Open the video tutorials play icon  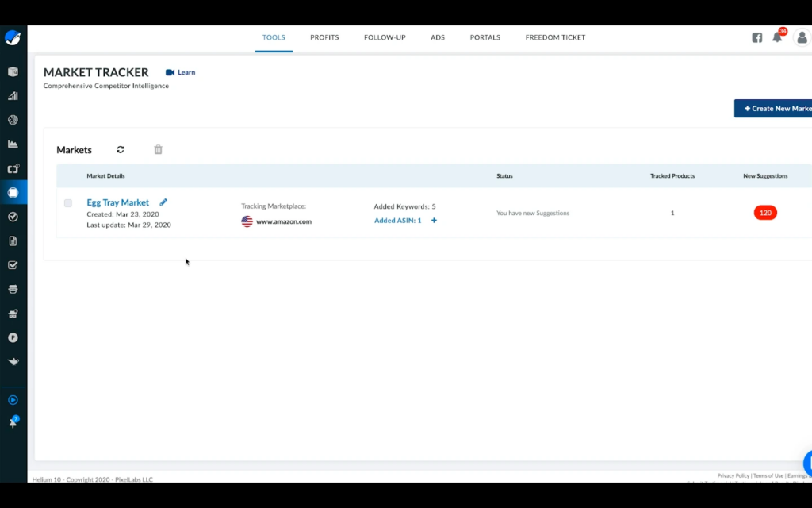coord(12,399)
